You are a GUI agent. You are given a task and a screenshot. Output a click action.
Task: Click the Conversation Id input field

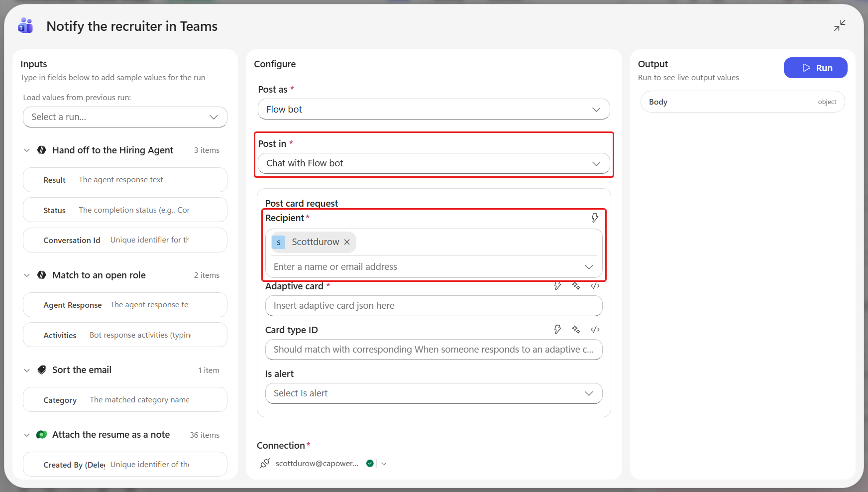pos(125,240)
